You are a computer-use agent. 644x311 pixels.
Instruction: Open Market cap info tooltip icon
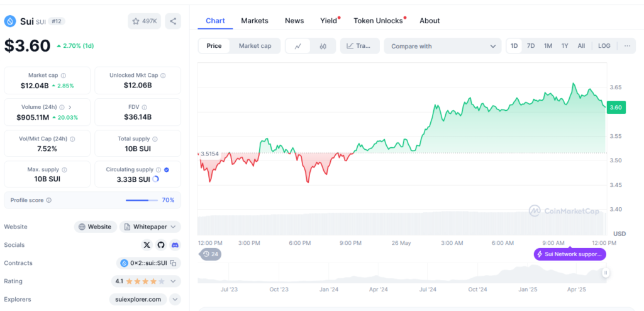click(64, 76)
